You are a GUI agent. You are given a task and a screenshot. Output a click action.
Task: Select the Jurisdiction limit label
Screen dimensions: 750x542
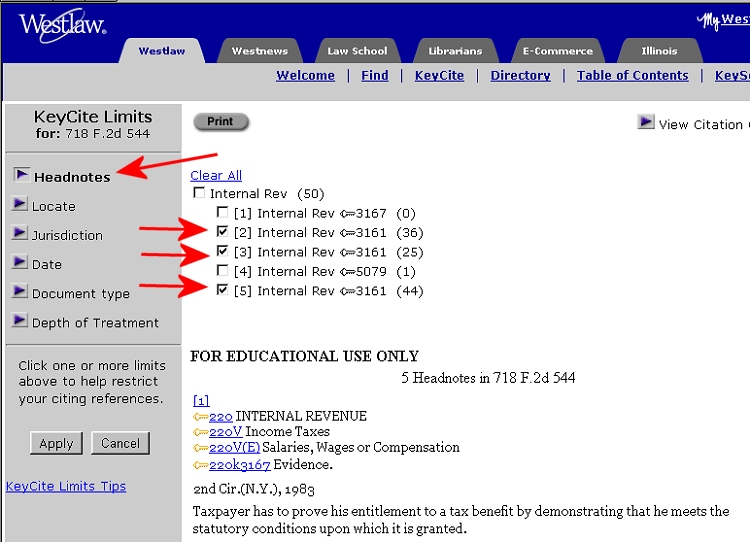67,235
